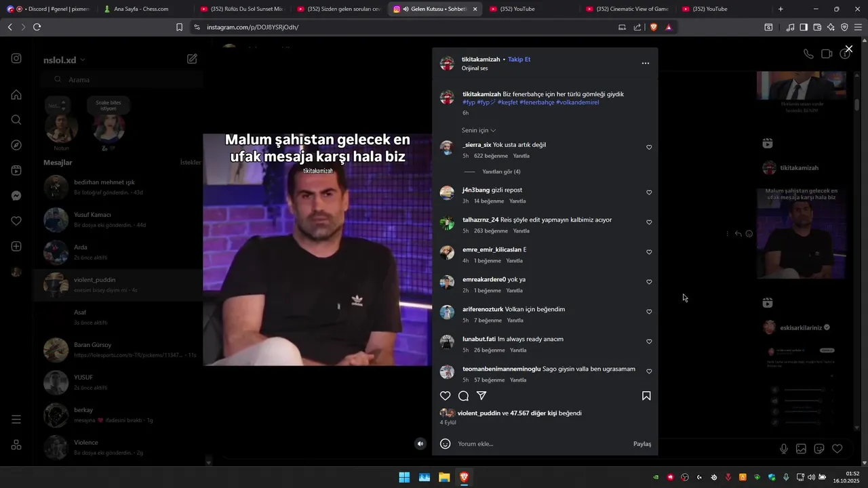The width and height of the screenshot is (868, 488).
Task: Click the 'Paylaş' post comment button
Action: [x=642, y=444]
